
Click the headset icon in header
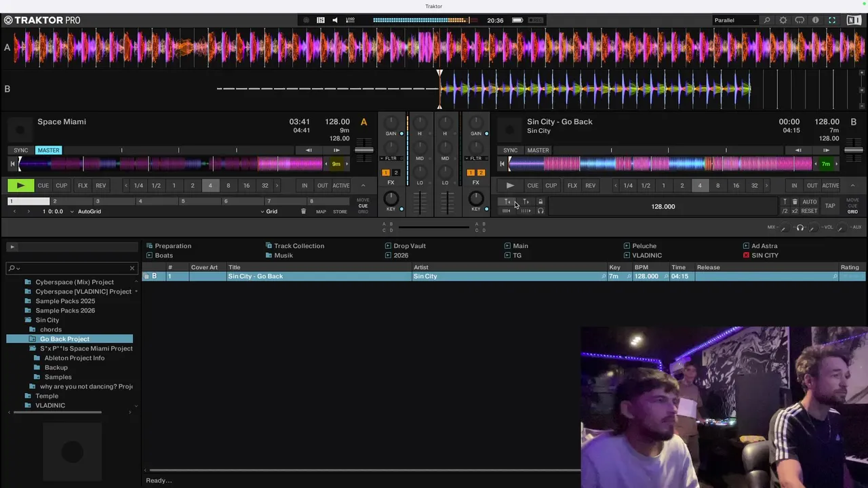(800, 20)
